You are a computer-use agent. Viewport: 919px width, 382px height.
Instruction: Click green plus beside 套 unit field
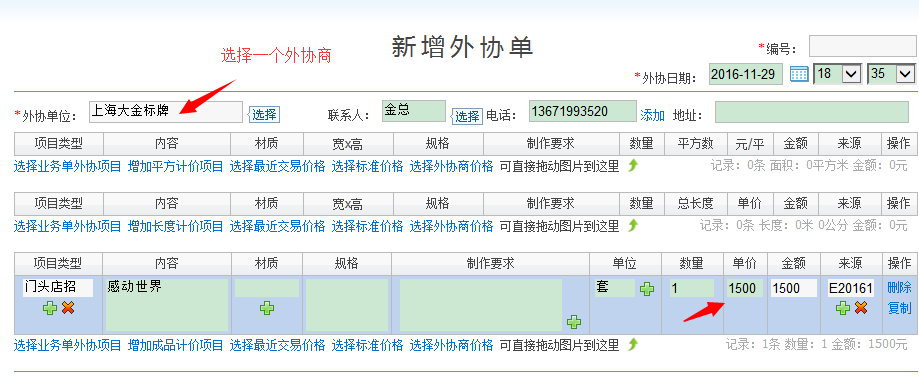coord(647,289)
